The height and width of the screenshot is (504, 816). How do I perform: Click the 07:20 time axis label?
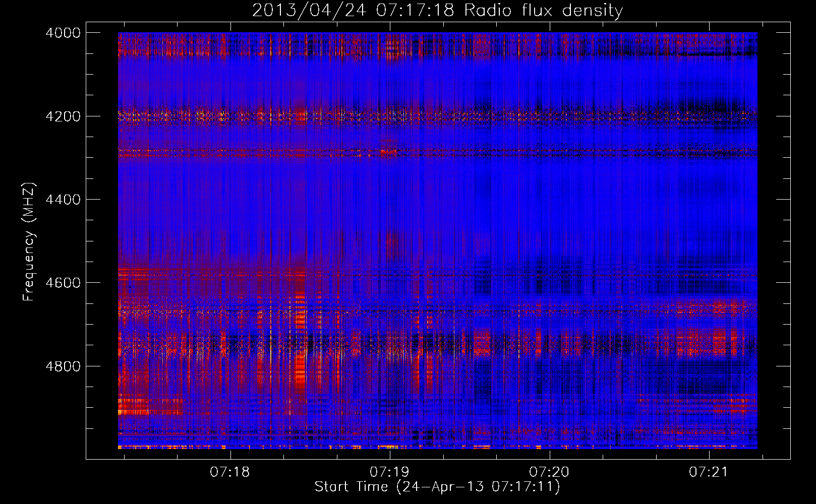click(x=549, y=472)
